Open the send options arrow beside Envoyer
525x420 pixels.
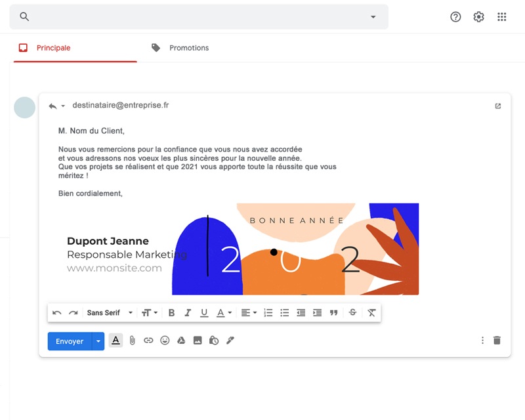(98, 341)
